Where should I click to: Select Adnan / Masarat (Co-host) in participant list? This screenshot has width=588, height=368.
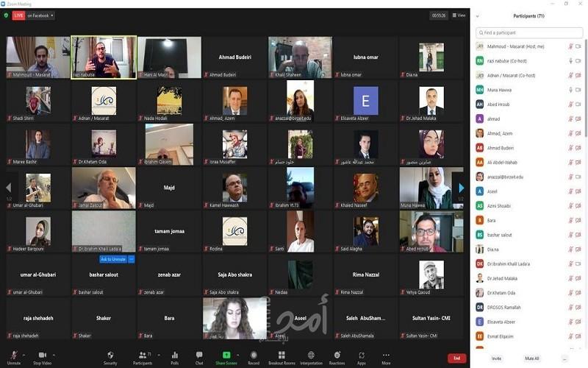(528, 76)
